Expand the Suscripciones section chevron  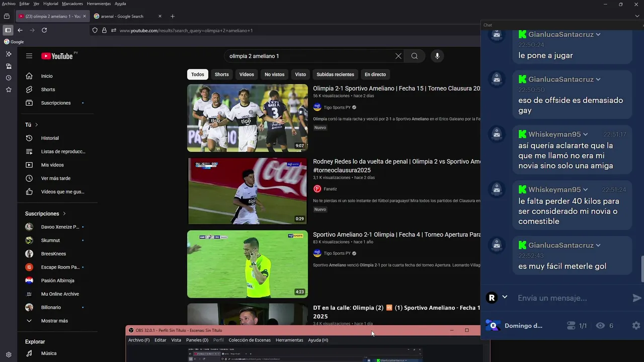(x=64, y=214)
